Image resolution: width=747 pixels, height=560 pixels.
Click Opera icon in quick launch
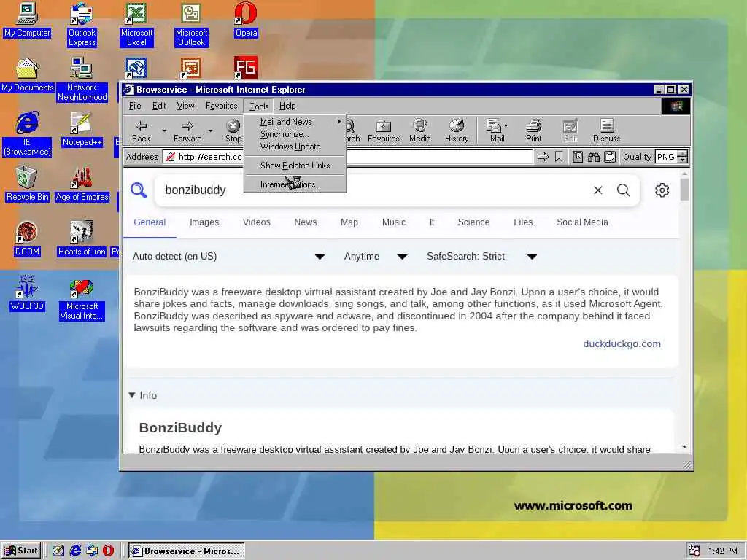tap(108, 551)
